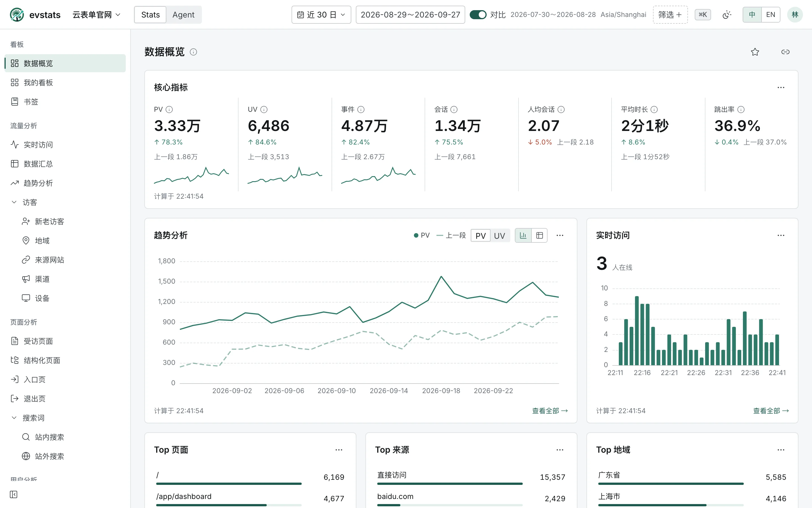Open 受访页面 in the sidebar
Screen dimensions: 812x508
65,341
